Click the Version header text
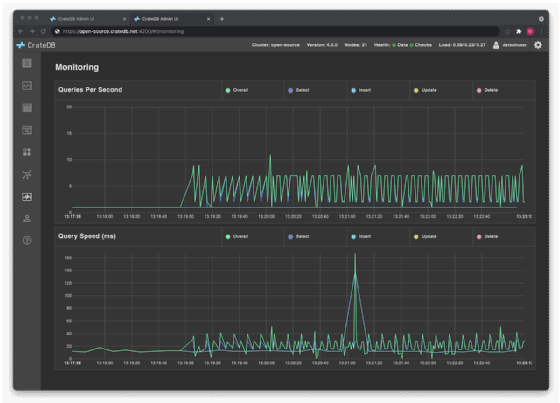This screenshot has width=560, height=403. [x=322, y=45]
